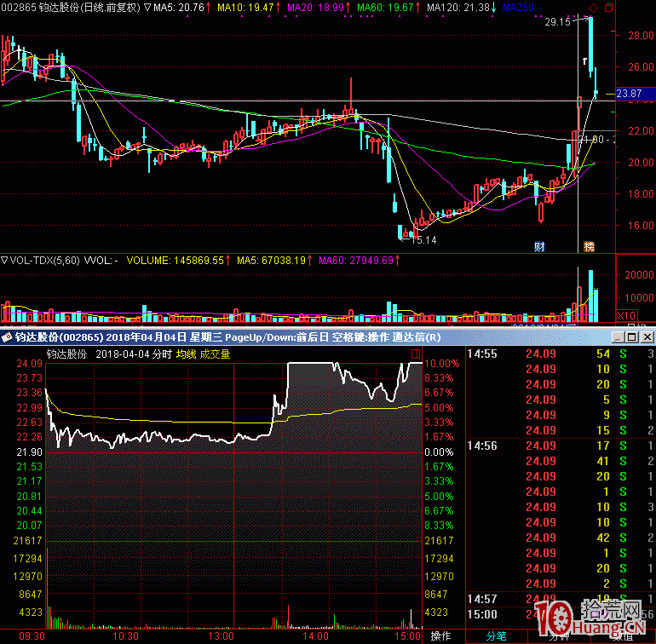Open the 操作 menu at the bottom
The height and width of the screenshot is (644, 656).
(x=440, y=636)
